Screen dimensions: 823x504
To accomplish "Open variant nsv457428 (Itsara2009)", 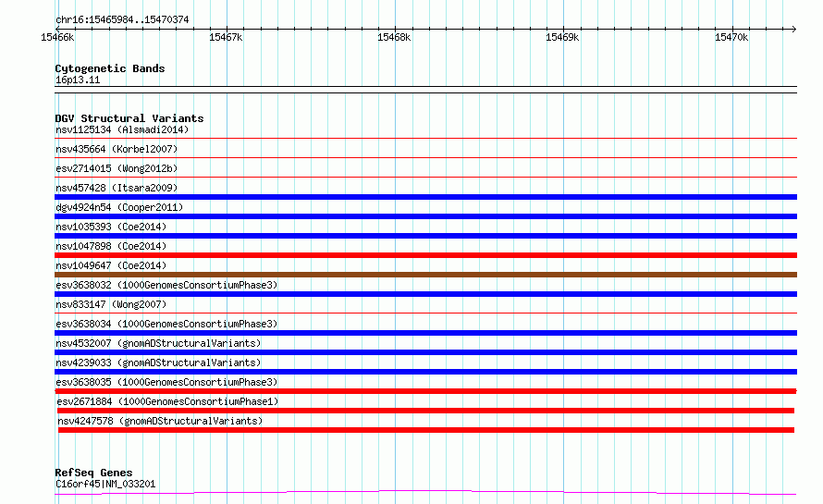I will [117, 188].
